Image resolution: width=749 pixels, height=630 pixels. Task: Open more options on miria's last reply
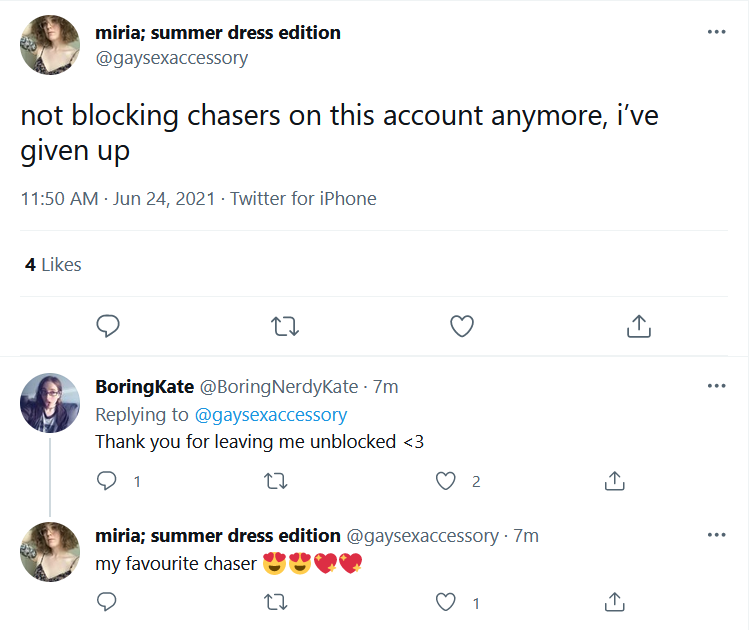717,535
